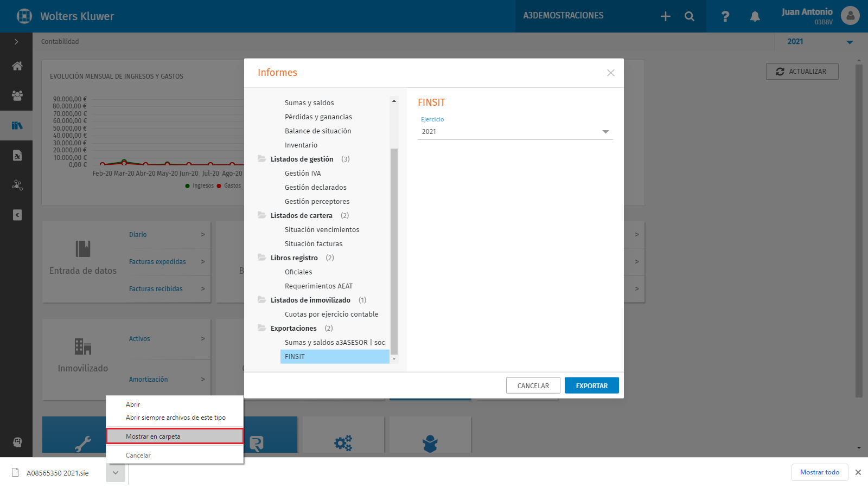This screenshot has width=868, height=488.
Task: Collapse the Listados de cartera folder
Action: click(261, 215)
